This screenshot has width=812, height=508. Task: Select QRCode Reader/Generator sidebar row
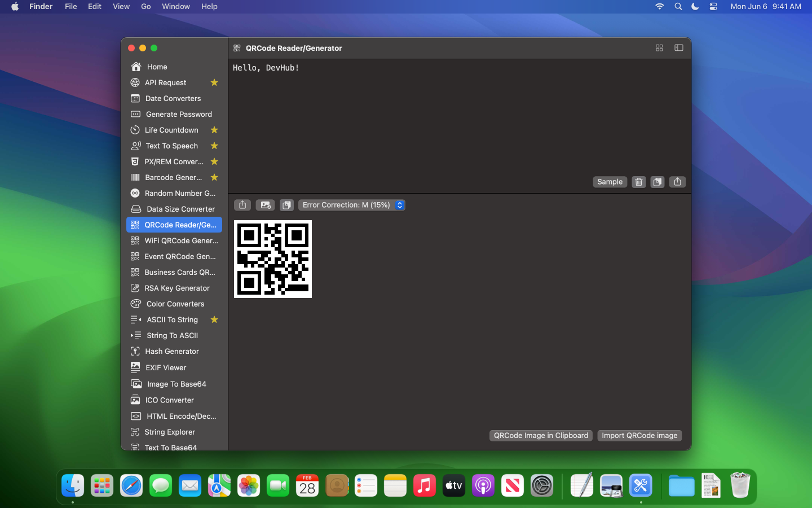(174, 225)
